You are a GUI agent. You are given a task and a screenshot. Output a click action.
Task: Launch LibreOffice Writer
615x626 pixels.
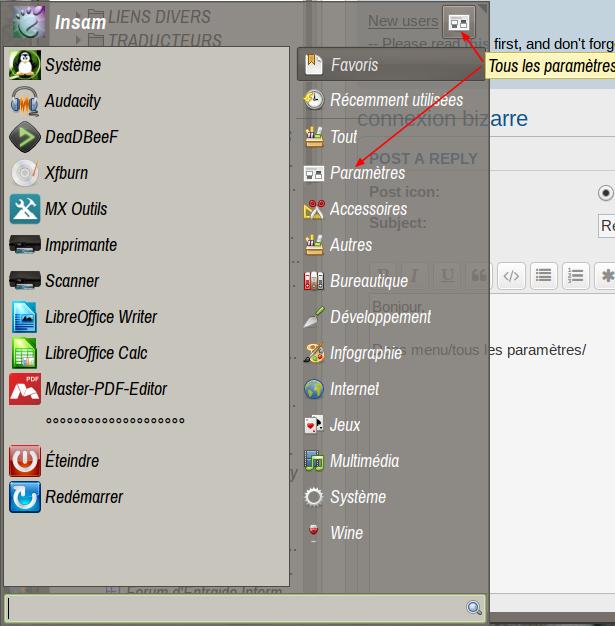pyautogui.click(x=147, y=317)
